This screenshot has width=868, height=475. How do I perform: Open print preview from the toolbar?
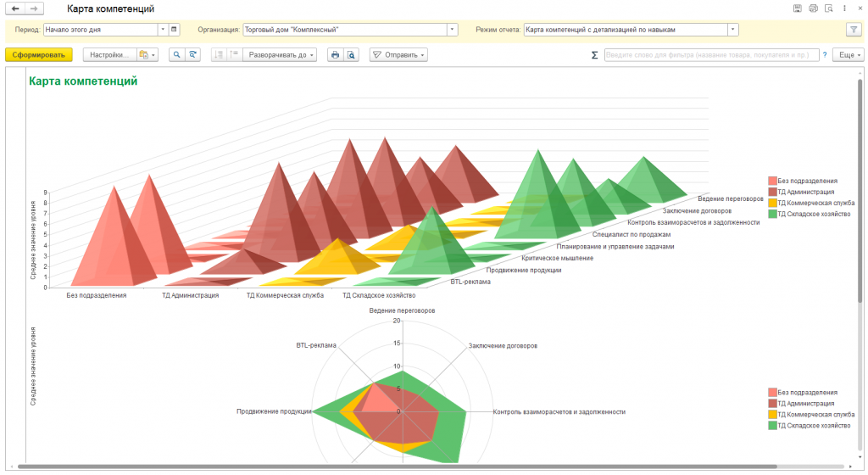(x=351, y=55)
